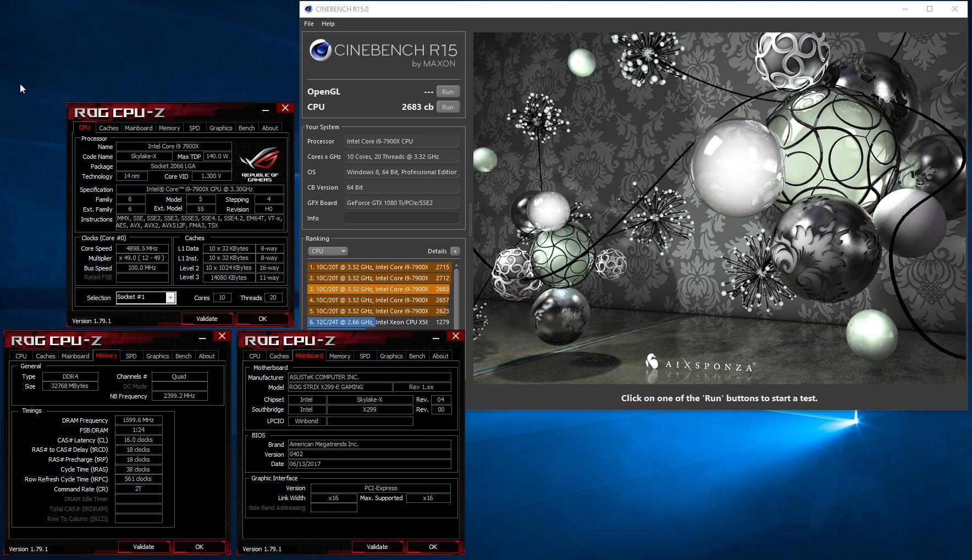Viewport: 972px width, 560px height.
Task: Click the rendered Cinebench scene image
Action: click(x=719, y=208)
